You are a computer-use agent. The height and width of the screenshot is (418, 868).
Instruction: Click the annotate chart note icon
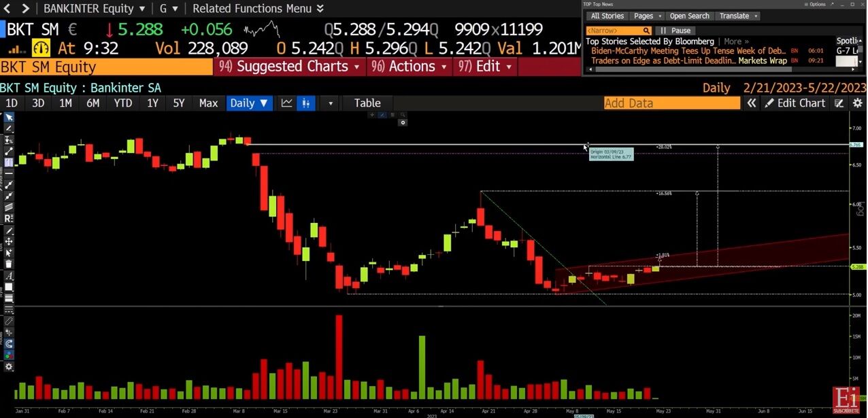pos(839,103)
